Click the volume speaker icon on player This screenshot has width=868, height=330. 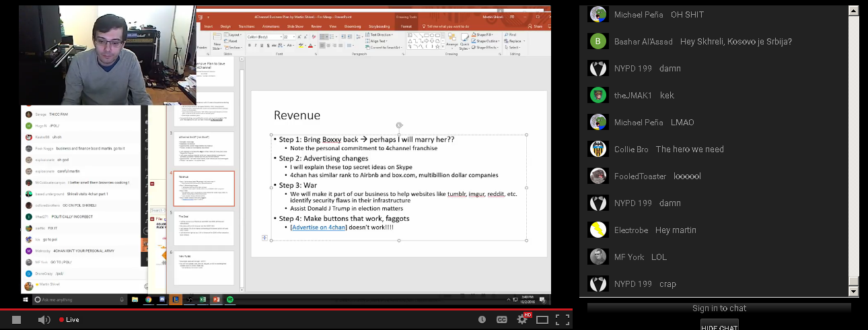(44, 319)
